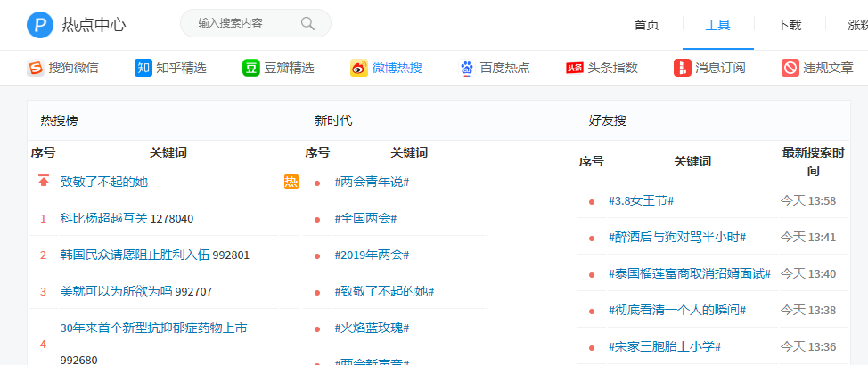Click the search magnifier icon
The image size is (868, 365).
click(x=308, y=23)
